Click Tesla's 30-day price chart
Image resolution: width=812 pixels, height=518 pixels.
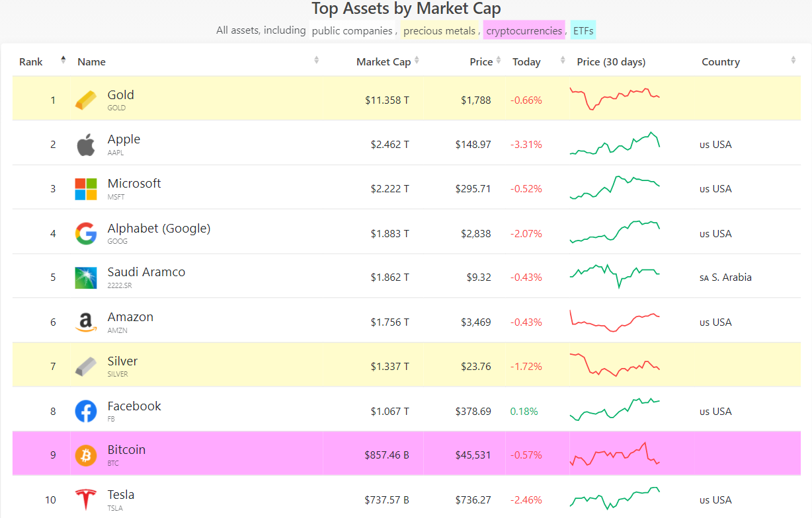[x=615, y=498]
